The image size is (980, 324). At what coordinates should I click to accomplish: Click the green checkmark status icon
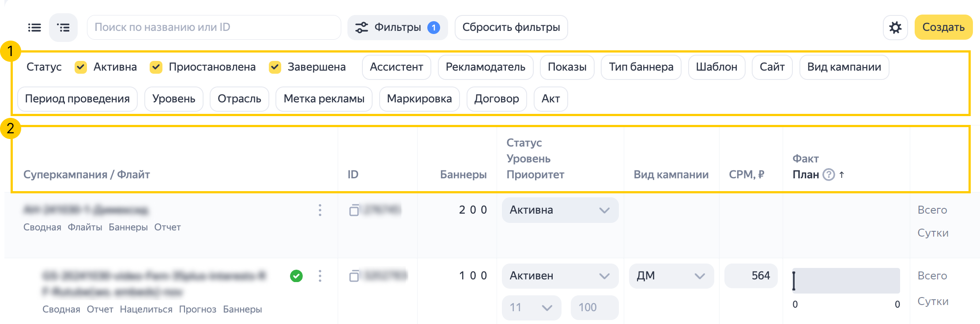(x=296, y=276)
